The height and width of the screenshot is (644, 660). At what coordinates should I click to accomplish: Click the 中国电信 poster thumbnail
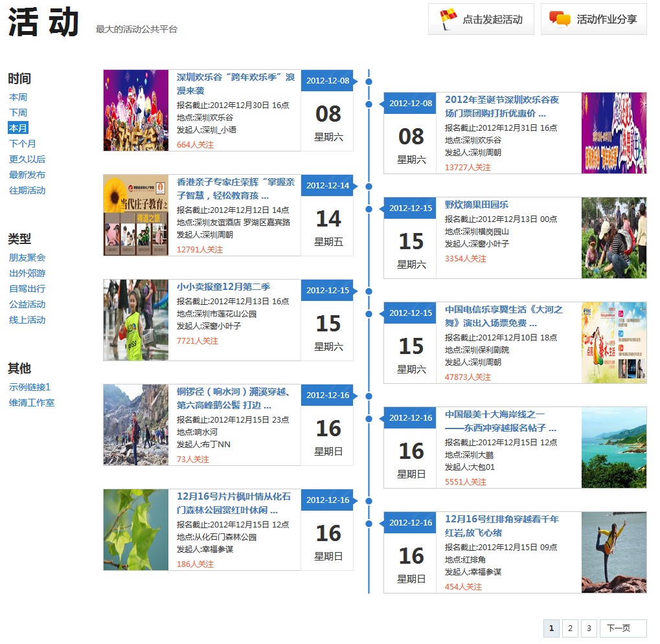coord(614,342)
